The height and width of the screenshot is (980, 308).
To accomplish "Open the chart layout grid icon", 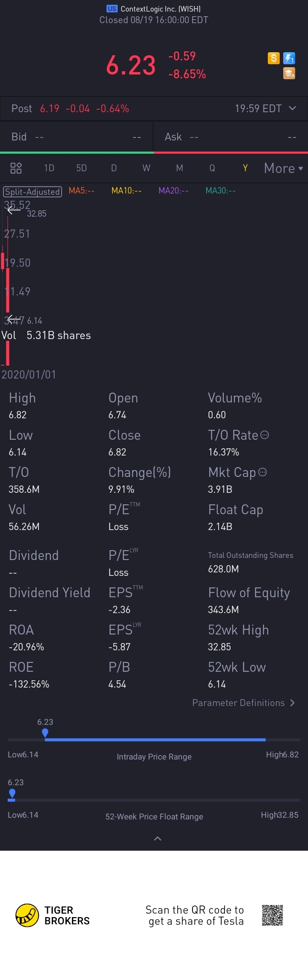I will pyautogui.click(x=16, y=168).
